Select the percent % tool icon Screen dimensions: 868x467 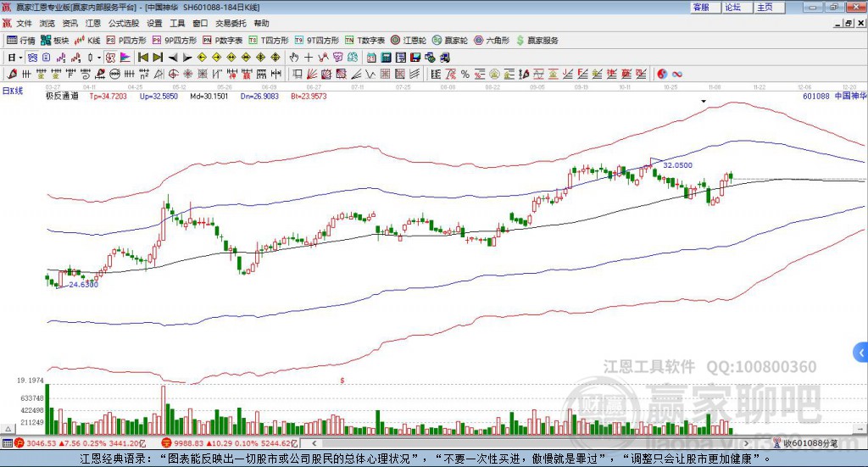click(x=465, y=74)
